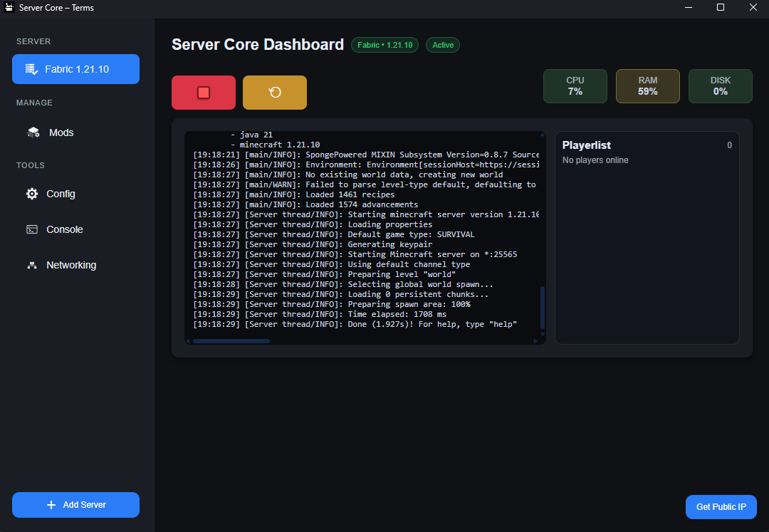This screenshot has width=769, height=532.
Task: Stop the server using the red stop icon
Action: 204,93
